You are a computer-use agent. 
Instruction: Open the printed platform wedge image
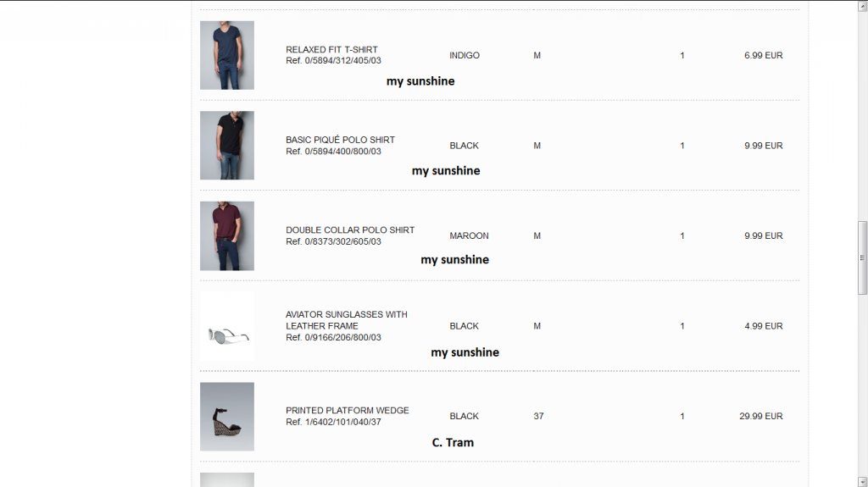pos(227,416)
